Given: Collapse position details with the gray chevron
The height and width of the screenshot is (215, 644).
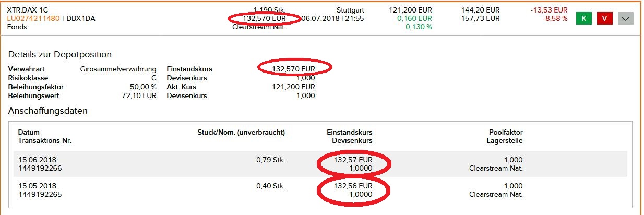Looking at the screenshot, I should [x=625, y=18].
